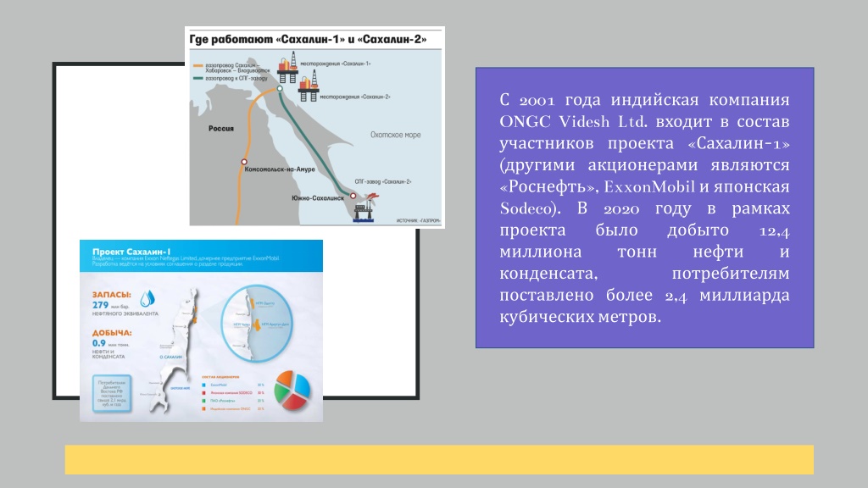
Task: Click the orange heading «ДОБЫЧА:»
Action: pos(112,333)
